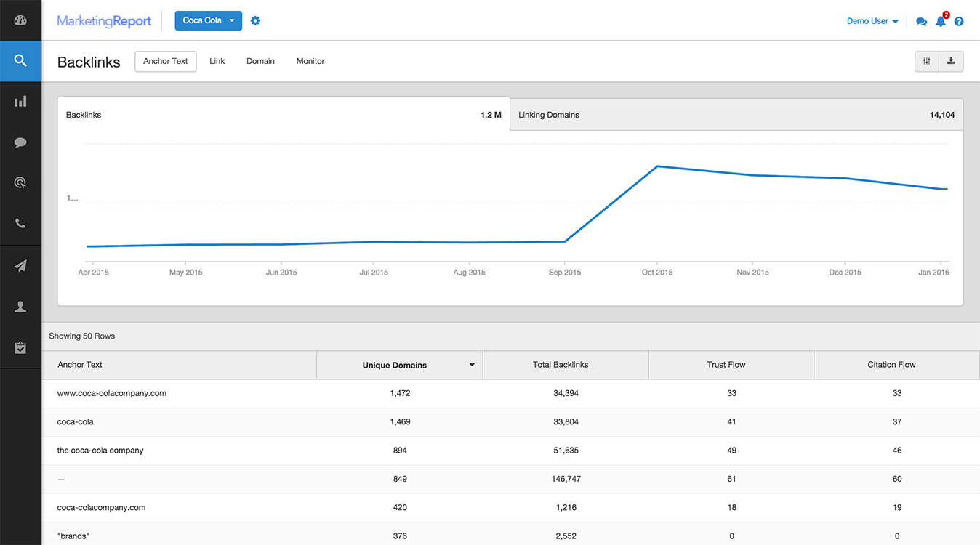This screenshot has width=980, height=545.
Task: Click the coca-colacompany.com row with 420 domains
Action: (511, 508)
